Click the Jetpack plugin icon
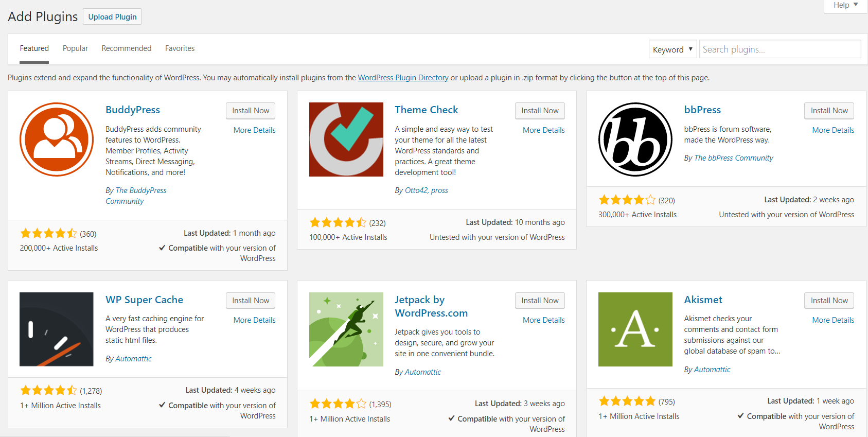This screenshot has height=437, width=868. pyautogui.click(x=346, y=329)
